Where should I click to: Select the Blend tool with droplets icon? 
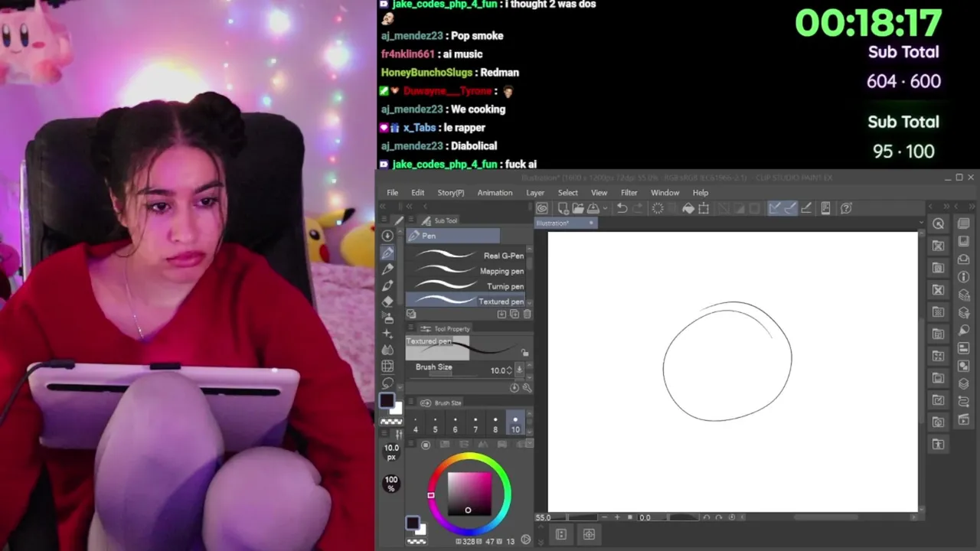tap(387, 350)
